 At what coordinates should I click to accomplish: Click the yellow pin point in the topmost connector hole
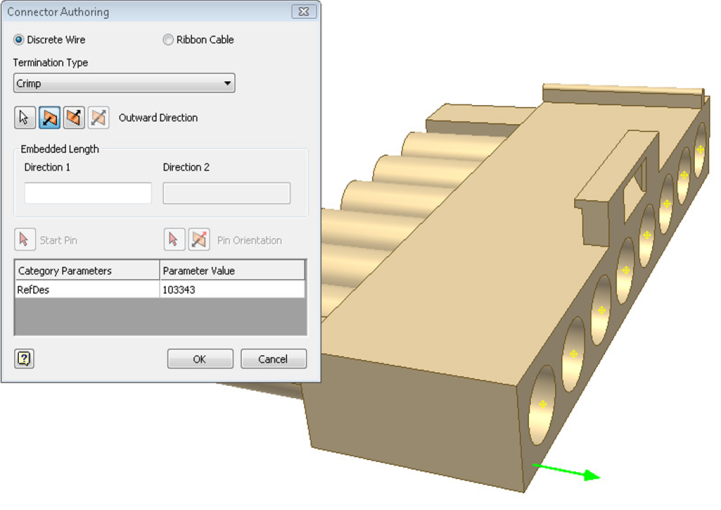point(700,149)
